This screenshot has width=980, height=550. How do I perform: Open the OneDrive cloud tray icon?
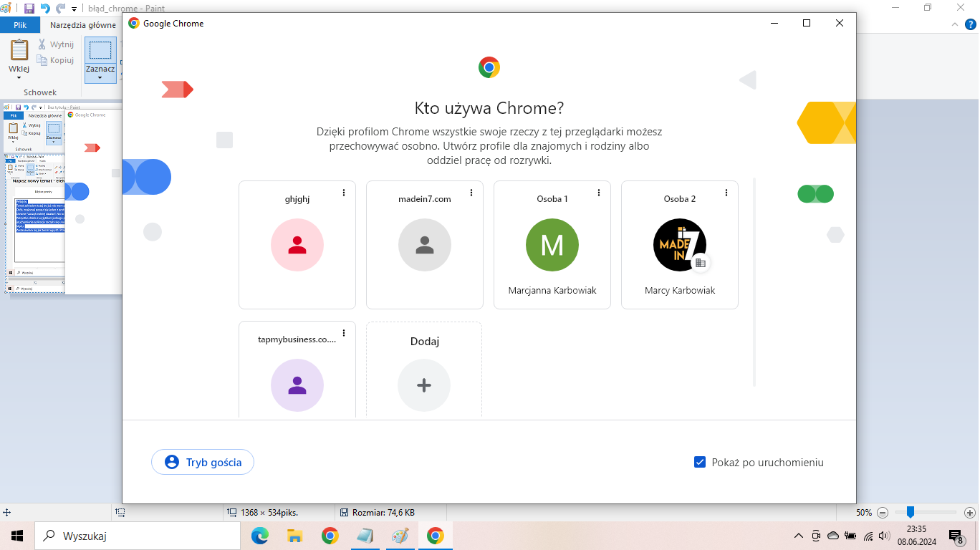pyautogui.click(x=833, y=536)
